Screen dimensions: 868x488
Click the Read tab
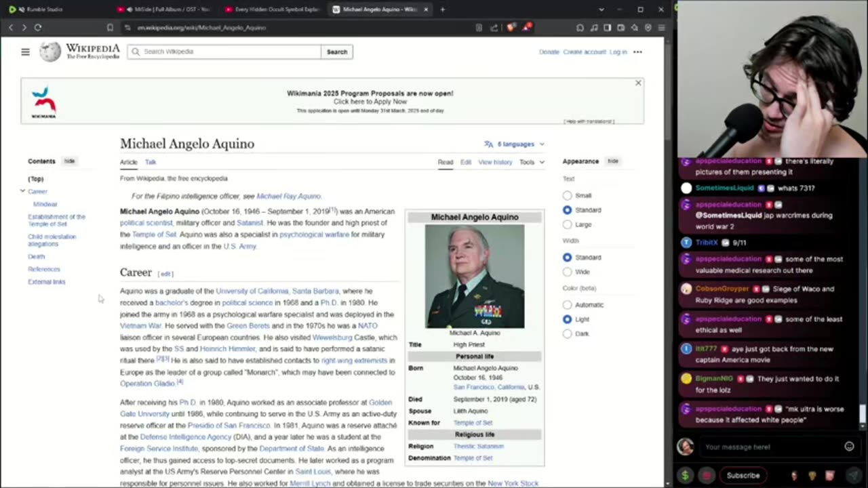tap(445, 162)
